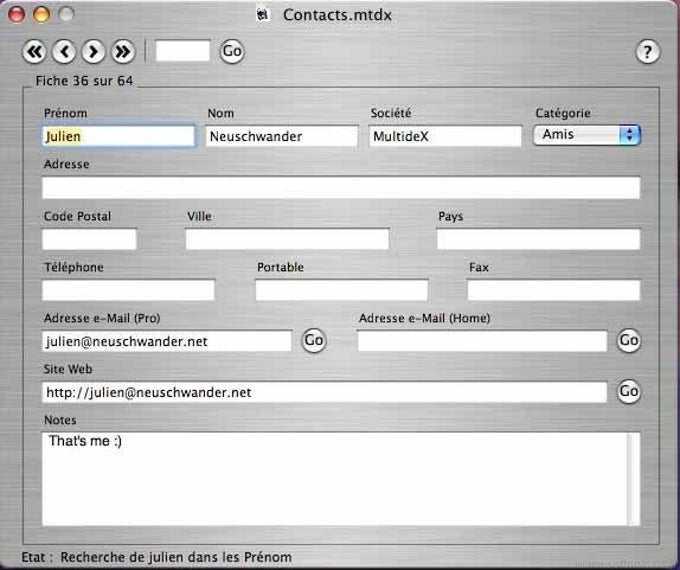Click Go next to Adresse e-Mail (Home)
The image size is (680, 570).
point(628,340)
